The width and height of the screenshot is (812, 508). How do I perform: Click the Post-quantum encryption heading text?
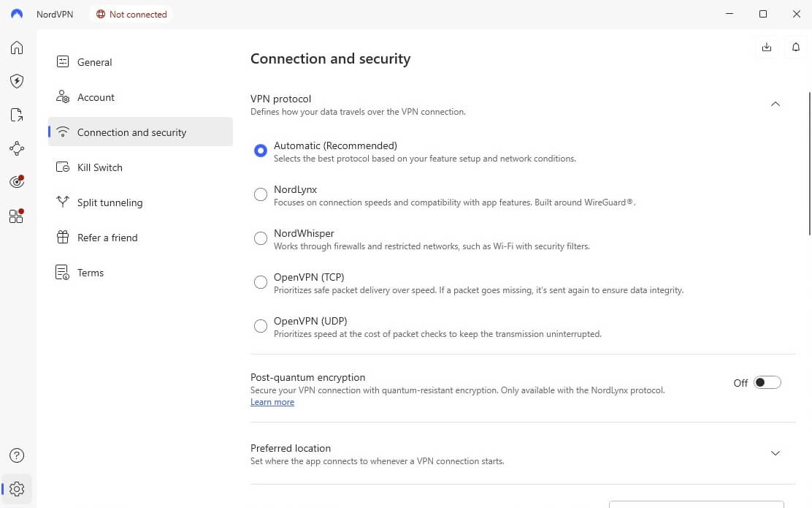pos(307,377)
